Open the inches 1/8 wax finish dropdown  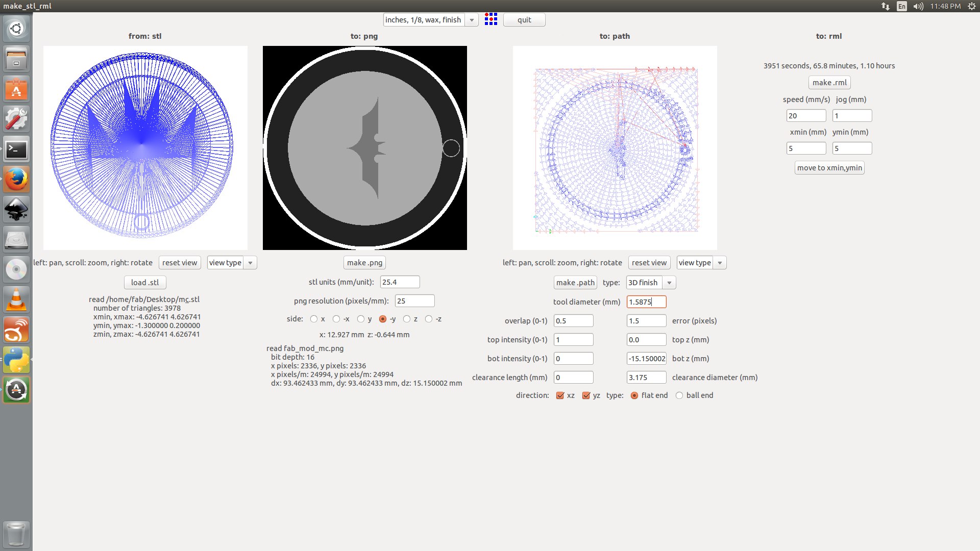pyautogui.click(x=472, y=20)
